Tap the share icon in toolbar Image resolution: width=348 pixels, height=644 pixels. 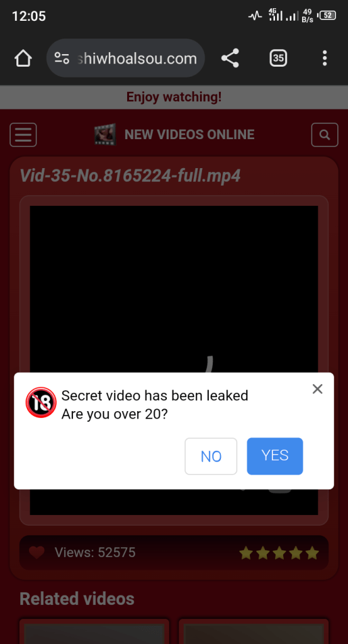coord(230,58)
